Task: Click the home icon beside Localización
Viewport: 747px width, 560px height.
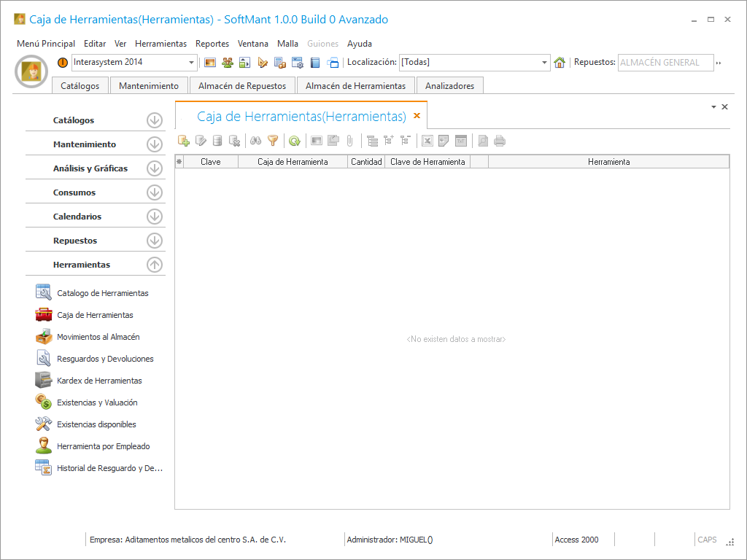Action: (560, 63)
